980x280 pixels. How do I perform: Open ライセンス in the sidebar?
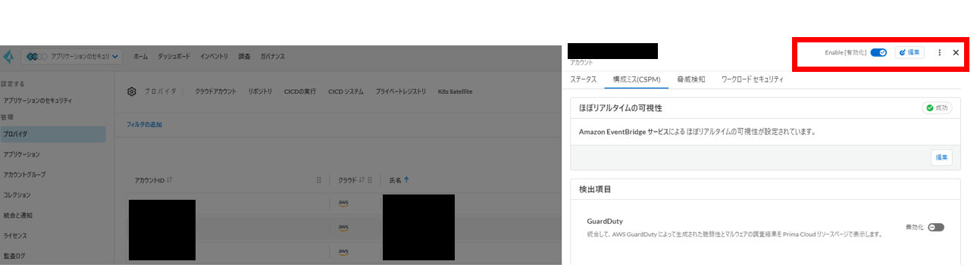coord(15,236)
